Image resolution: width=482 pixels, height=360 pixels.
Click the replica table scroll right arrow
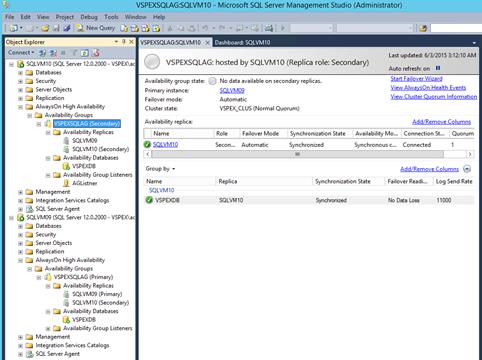[x=470, y=154]
